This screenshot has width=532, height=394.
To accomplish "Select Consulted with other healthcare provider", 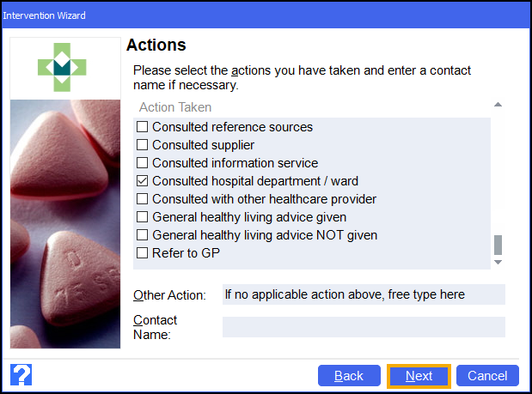I will click(143, 199).
